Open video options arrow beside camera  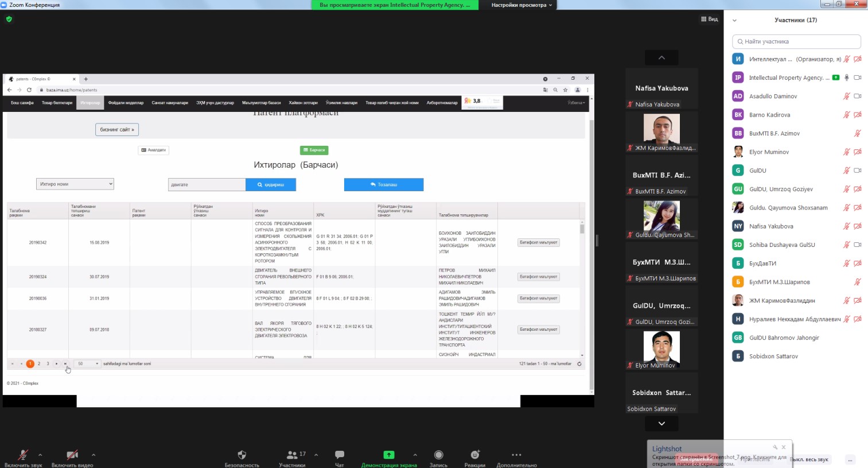click(x=94, y=455)
